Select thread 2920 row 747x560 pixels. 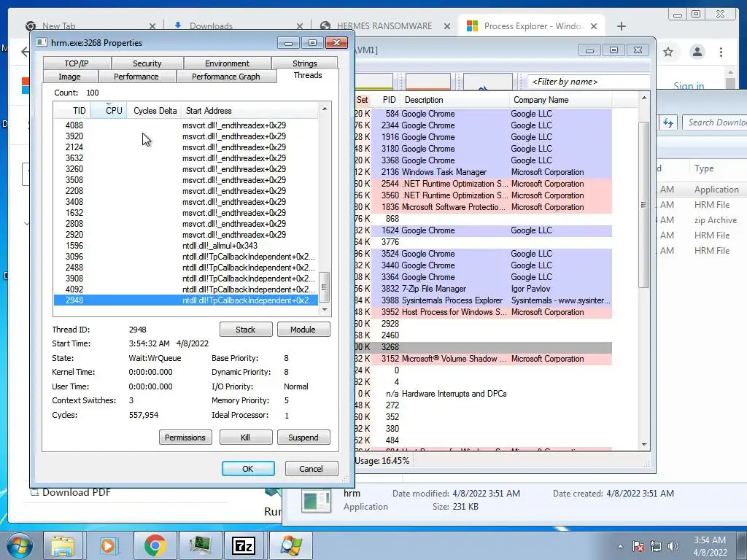click(x=185, y=235)
